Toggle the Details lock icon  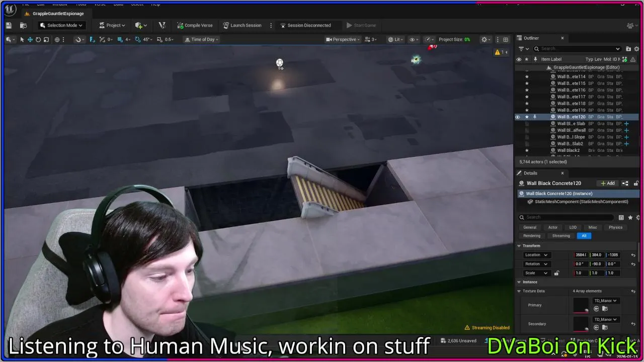point(636,184)
